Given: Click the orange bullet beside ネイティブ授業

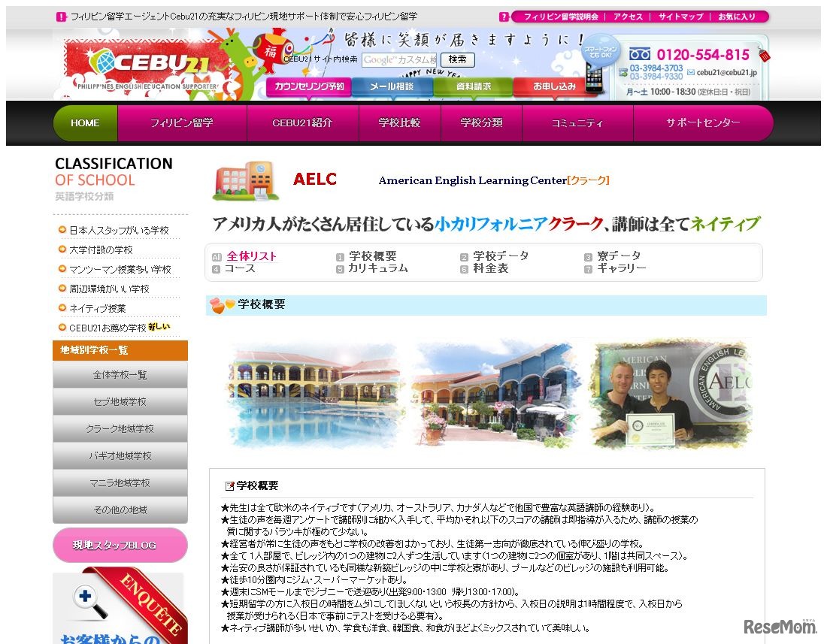Looking at the screenshot, I should (62, 308).
